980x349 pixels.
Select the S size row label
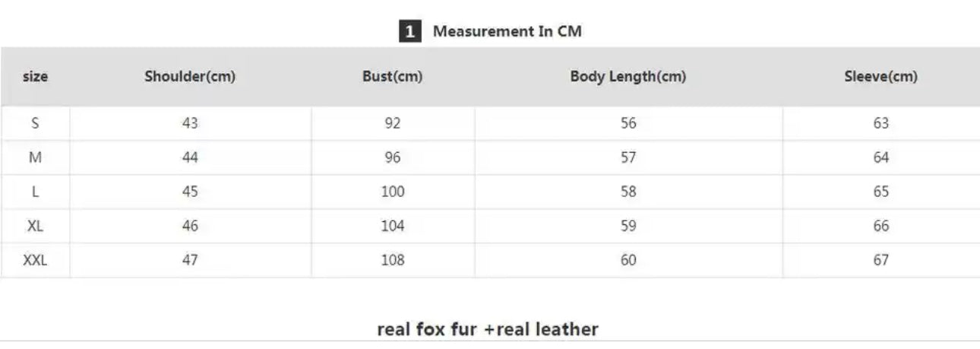pyautogui.click(x=35, y=124)
